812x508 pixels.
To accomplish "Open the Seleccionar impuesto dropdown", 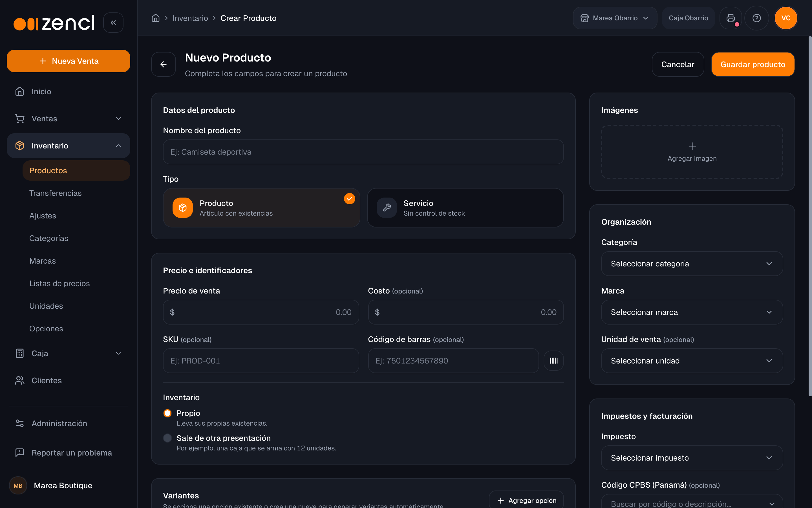I will (x=692, y=457).
